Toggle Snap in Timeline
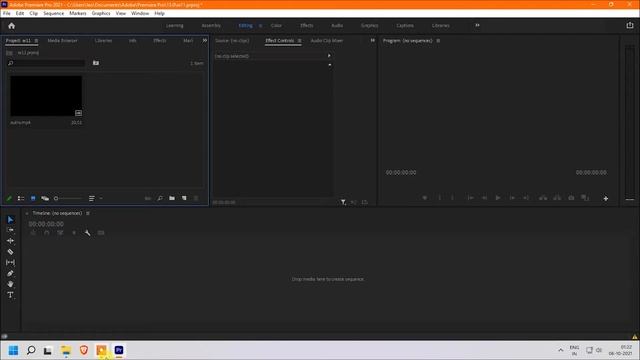This screenshot has height=360, width=640. pyautogui.click(x=47, y=233)
